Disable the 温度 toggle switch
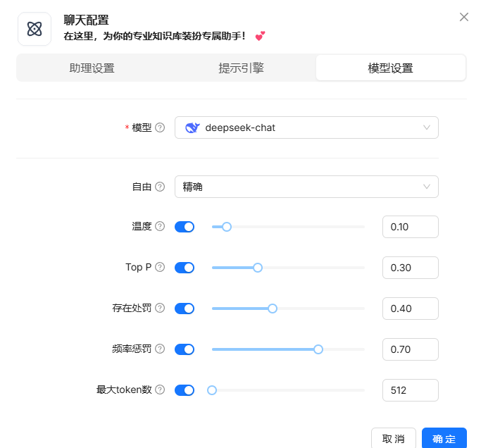 [185, 227]
